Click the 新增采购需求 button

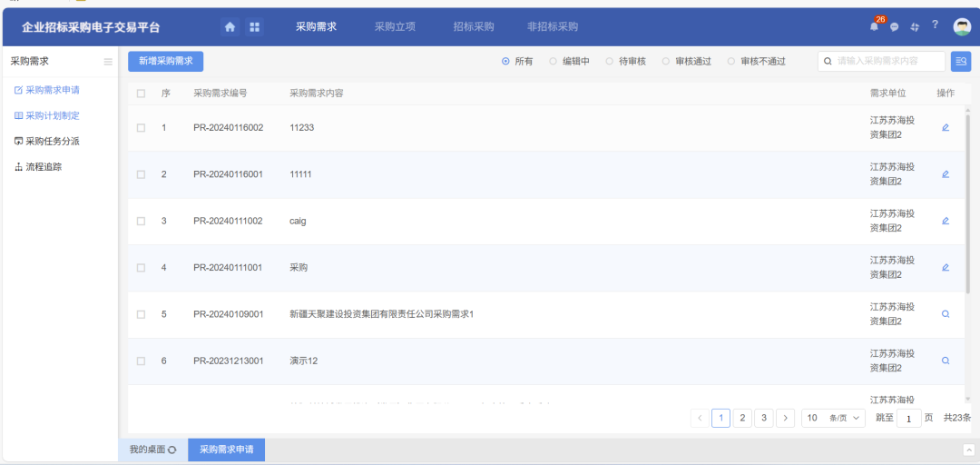coord(165,61)
